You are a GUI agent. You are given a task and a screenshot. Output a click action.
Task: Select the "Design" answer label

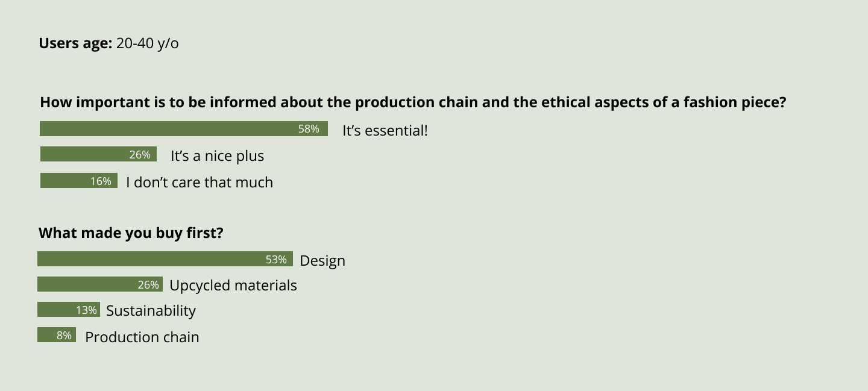(322, 261)
